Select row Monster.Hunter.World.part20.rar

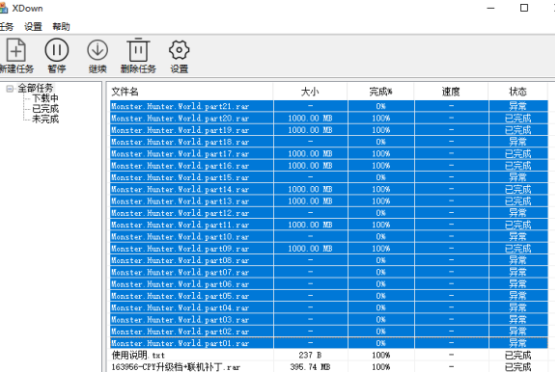point(329,118)
